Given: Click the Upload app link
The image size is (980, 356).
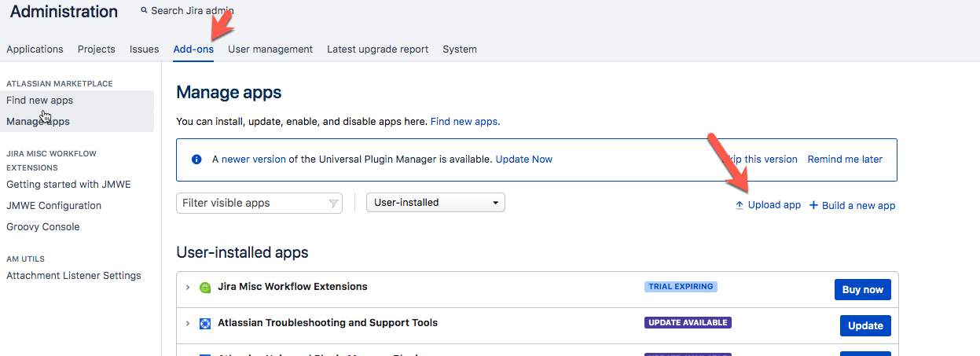Looking at the screenshot, I should (x=774, y=205).
